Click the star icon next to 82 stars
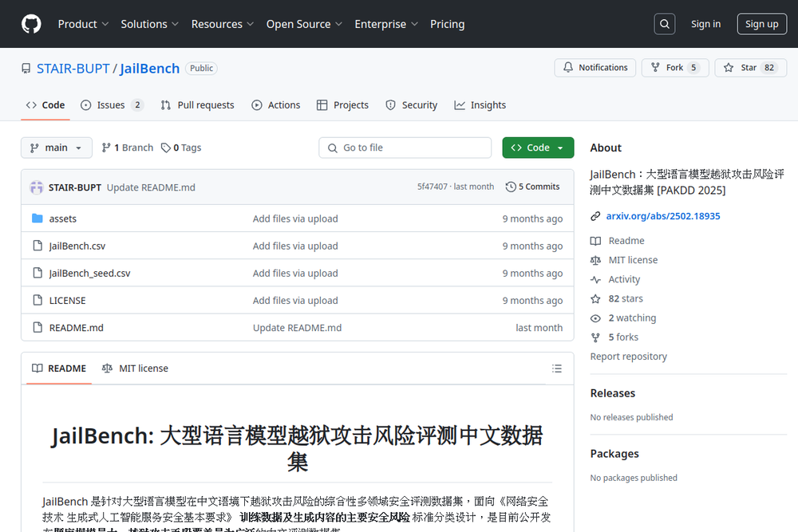Screen dimensions: 798x532 pyautogui.click(x=595, y=298)
